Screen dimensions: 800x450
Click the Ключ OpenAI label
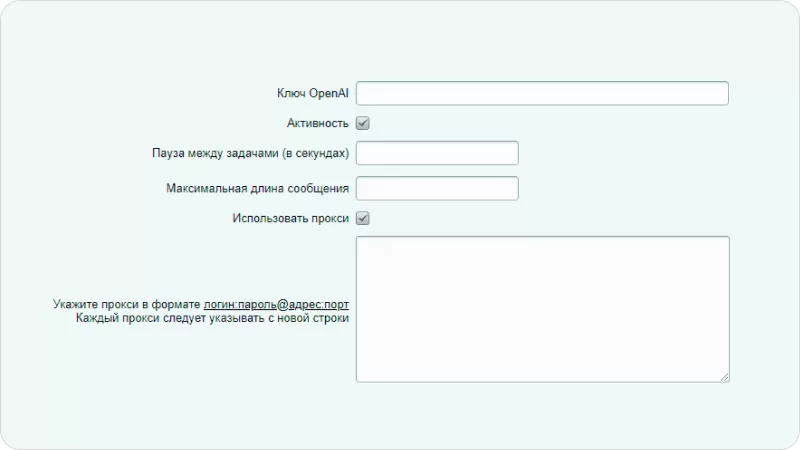pos(312,93)
